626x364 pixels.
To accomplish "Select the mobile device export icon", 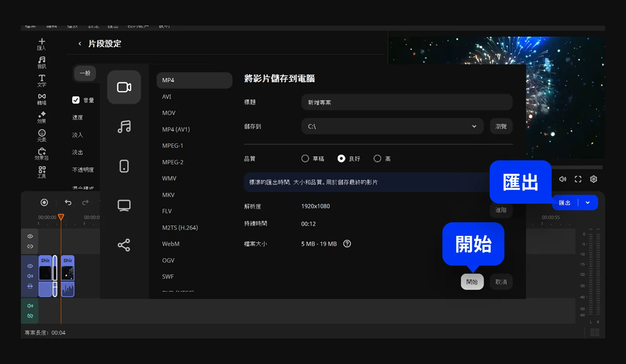I will 124,166.
